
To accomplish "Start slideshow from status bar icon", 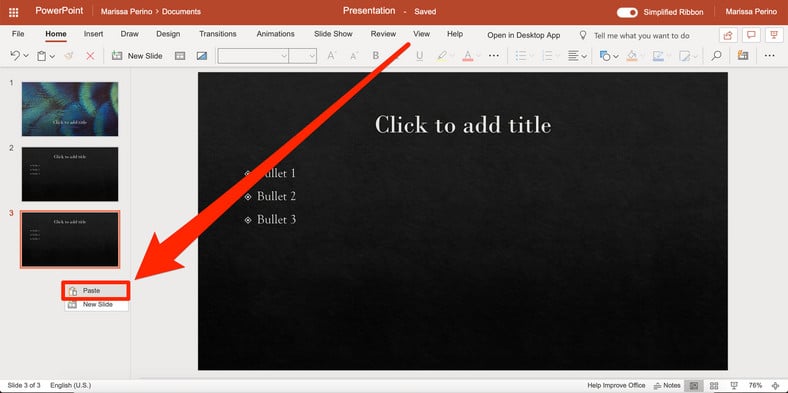I will pyautogui.click(x=734, y=385).
